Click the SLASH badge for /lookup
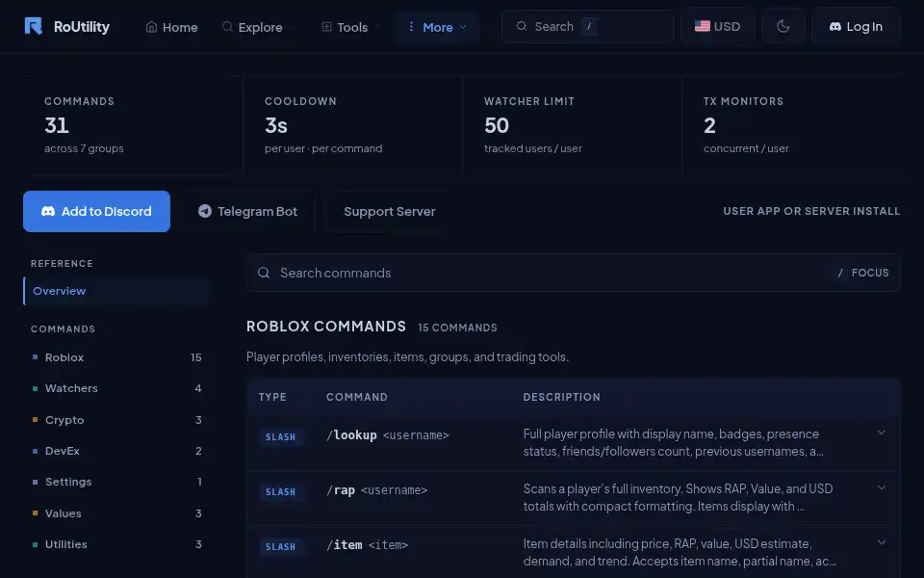 point(280,437)
